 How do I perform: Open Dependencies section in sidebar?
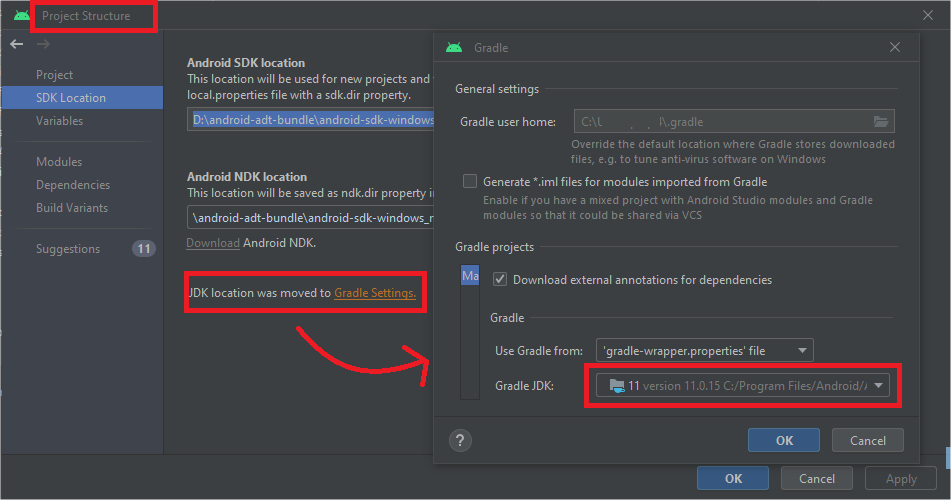click(73, 184)
